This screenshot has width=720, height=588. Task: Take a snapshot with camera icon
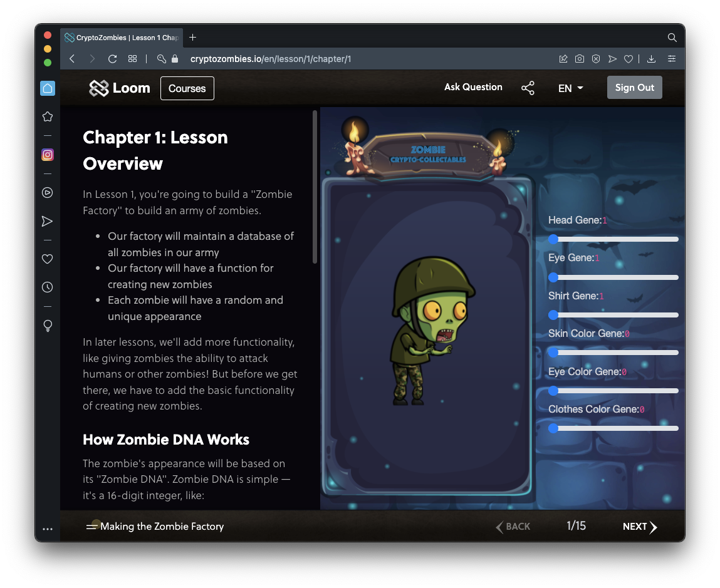580,59
